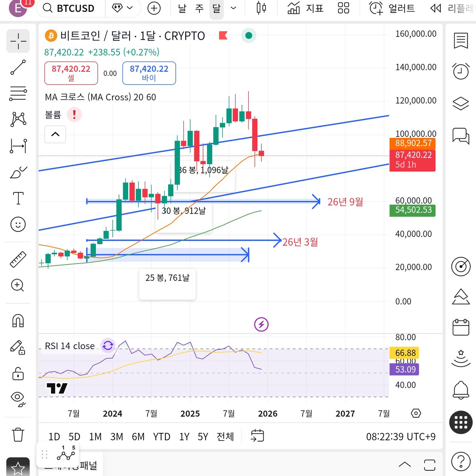Open the go to date calendar icon
Screen dimensions: 476x476
(x=257, y=436)
